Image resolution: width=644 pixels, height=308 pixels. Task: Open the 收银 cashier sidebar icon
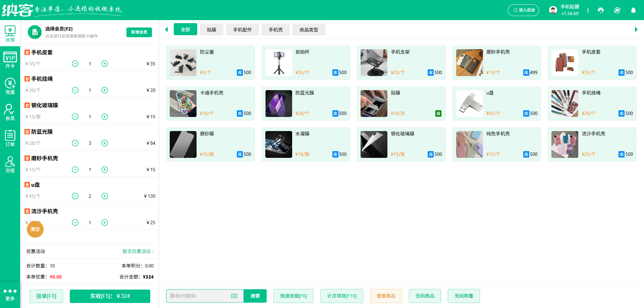[10, 34]
